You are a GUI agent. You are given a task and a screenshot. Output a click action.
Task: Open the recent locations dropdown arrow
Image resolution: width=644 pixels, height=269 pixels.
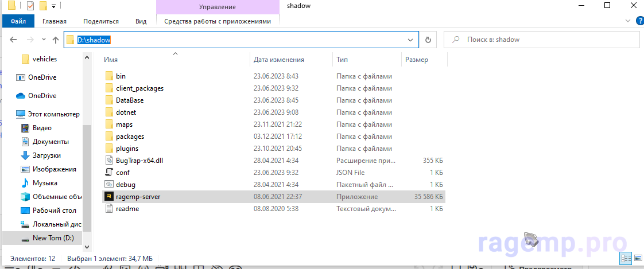click(x=44, y=40)
